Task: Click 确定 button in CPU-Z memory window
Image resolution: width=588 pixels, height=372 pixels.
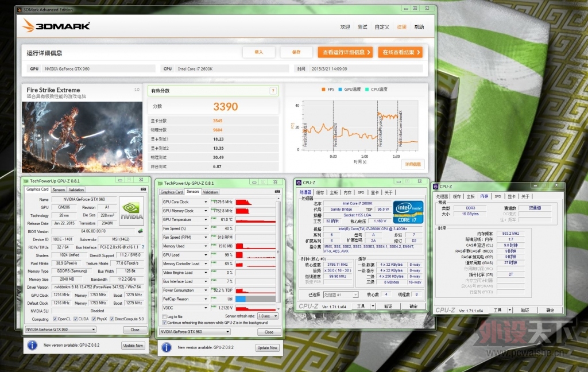Action: pos(550,310)
